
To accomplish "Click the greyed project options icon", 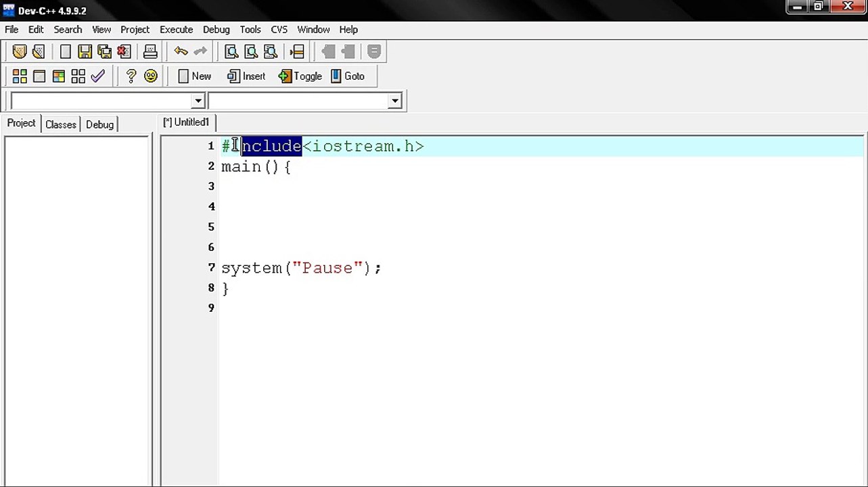I will (x=374, y=51).
